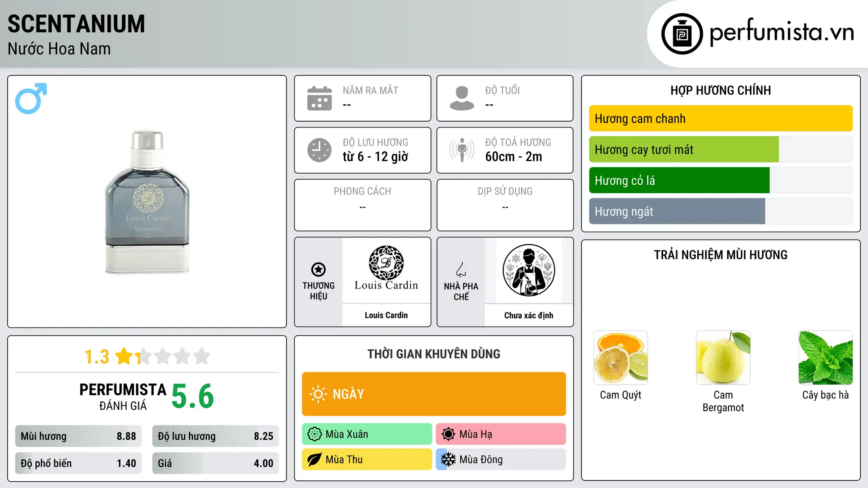Click the PERFUMISTA ĐÁNH GIÁ label
This screenshot has width=868, height=488.
click(x=123, y=396)
